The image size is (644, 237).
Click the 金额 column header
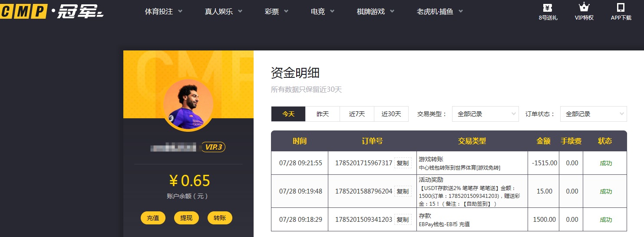tap(544, 141)
